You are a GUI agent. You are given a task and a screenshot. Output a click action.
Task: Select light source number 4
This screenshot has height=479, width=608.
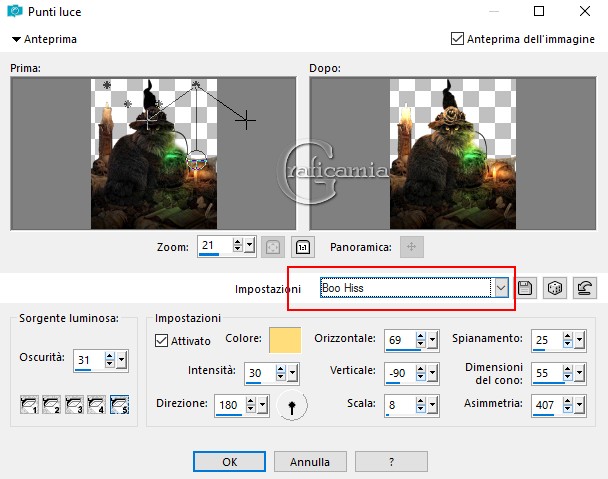(x=97, y=405)
